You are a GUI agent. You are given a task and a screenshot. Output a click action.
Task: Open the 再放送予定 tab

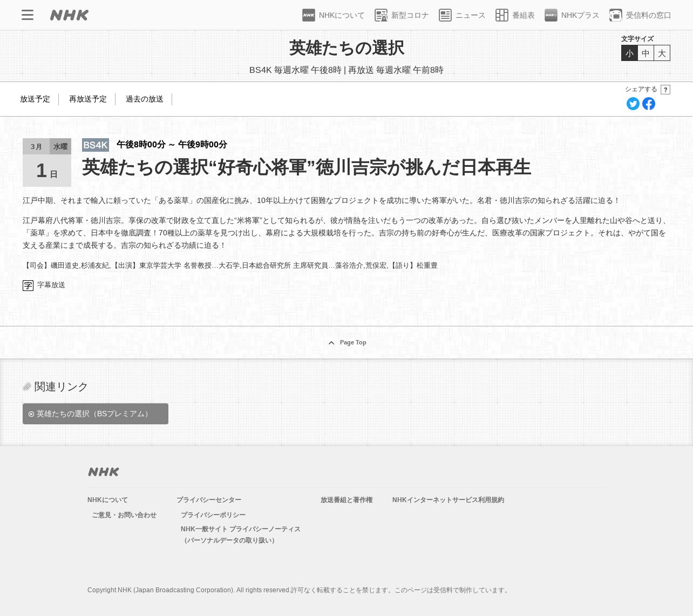88,99
